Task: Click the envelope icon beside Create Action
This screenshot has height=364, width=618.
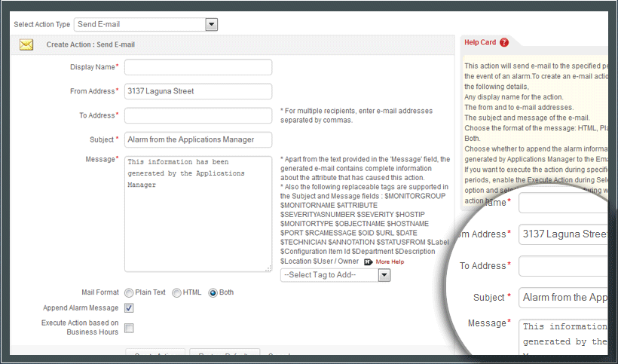Action: [x=26, y=44]
